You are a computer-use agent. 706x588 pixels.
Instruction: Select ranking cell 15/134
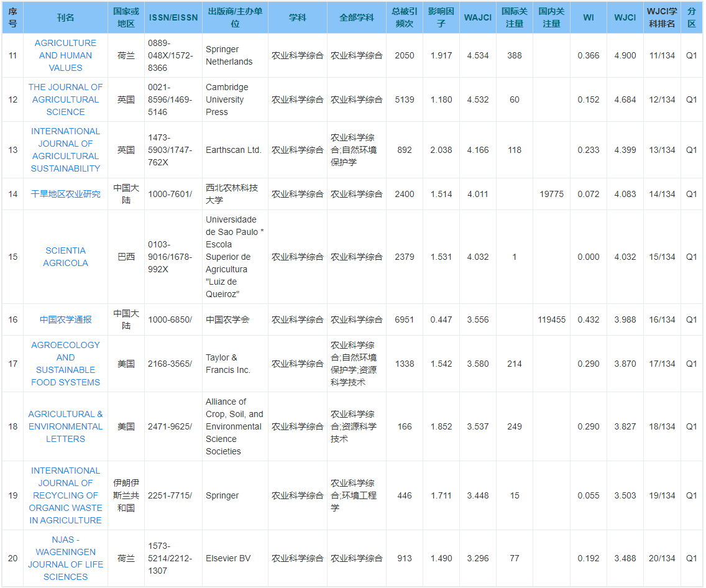click(662, 257)
